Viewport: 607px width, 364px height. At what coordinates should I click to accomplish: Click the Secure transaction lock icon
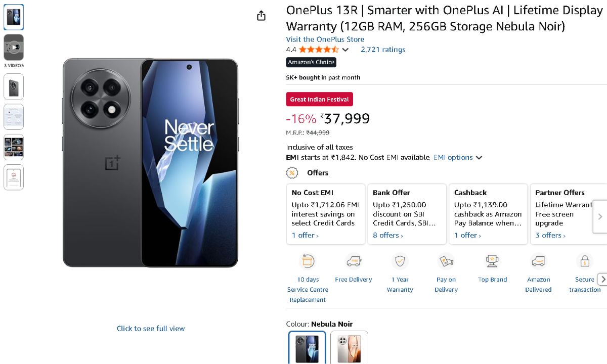pos(584,261)
